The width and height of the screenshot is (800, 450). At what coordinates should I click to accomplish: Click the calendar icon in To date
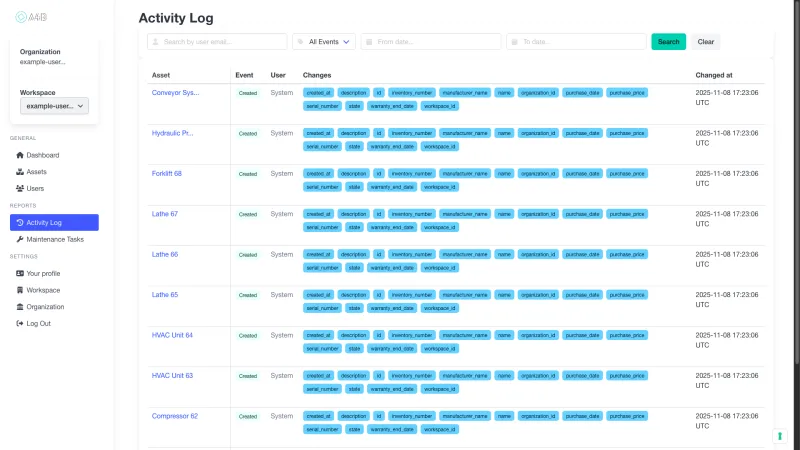click(514, 42)
